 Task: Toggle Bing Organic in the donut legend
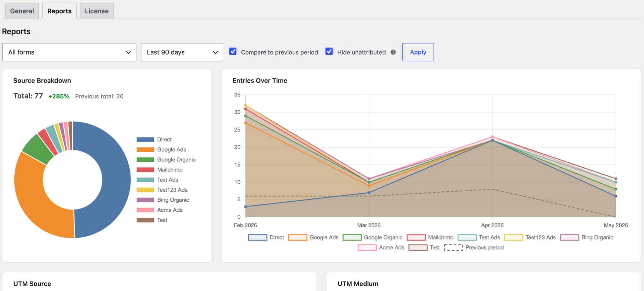(163, 200)
